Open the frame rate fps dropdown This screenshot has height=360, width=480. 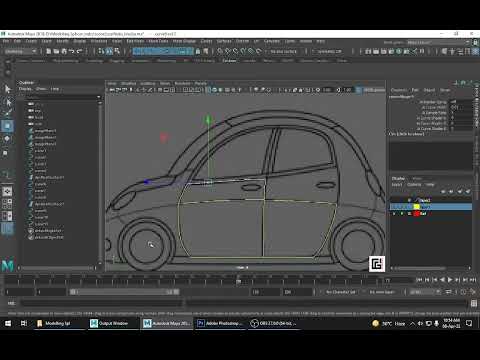point(425,292)
